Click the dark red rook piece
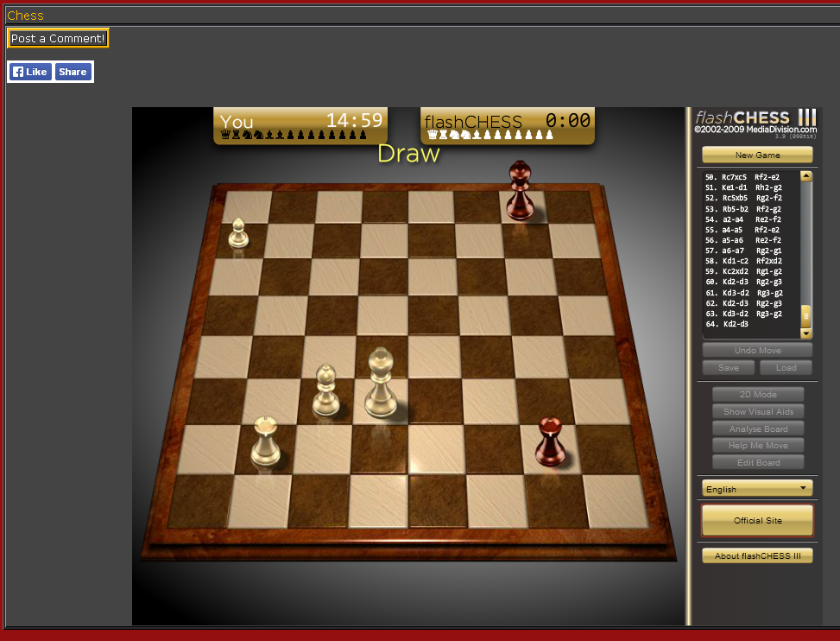The image size is (840, 641). click(x=549, y=441)
